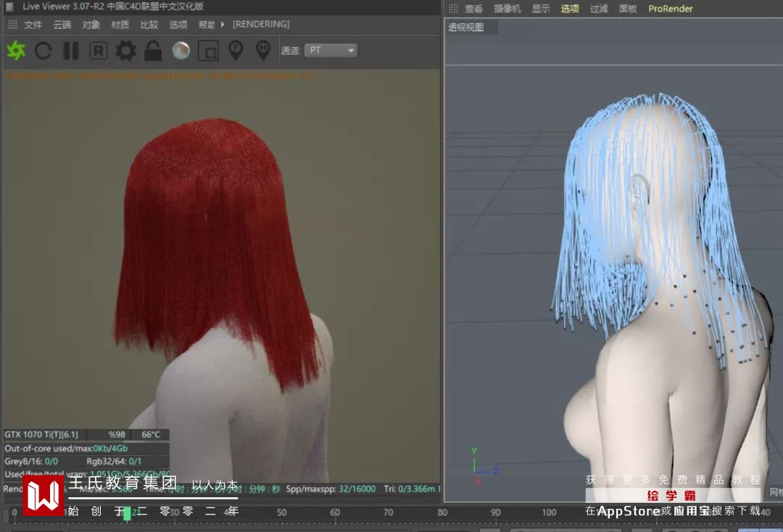The image size is (783, 532).
Task: Open the viewport 面板 menu
Action: [x=628, y=9]
